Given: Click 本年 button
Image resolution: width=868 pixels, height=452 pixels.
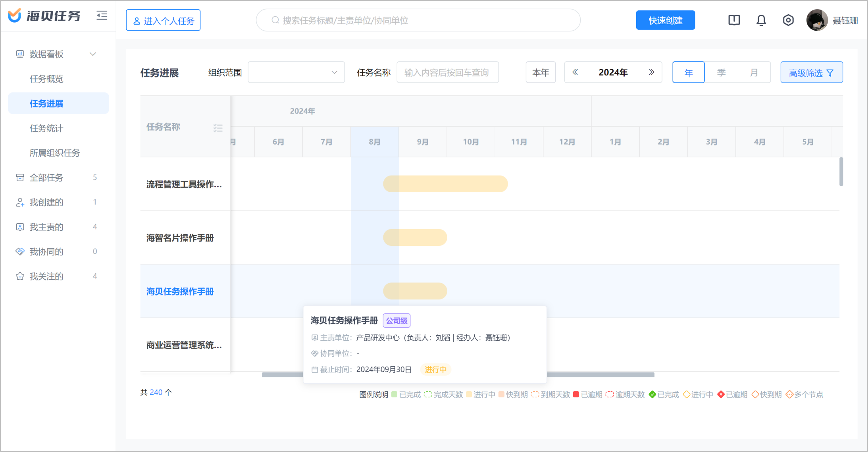Looking at the screenshot, I should pyautogui.click(x=541, y=72).
